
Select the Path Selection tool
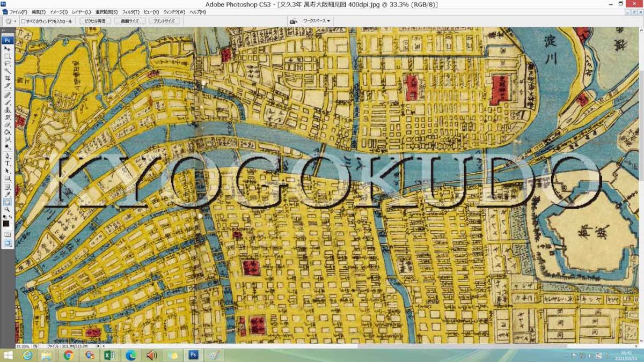click(8, 171)
